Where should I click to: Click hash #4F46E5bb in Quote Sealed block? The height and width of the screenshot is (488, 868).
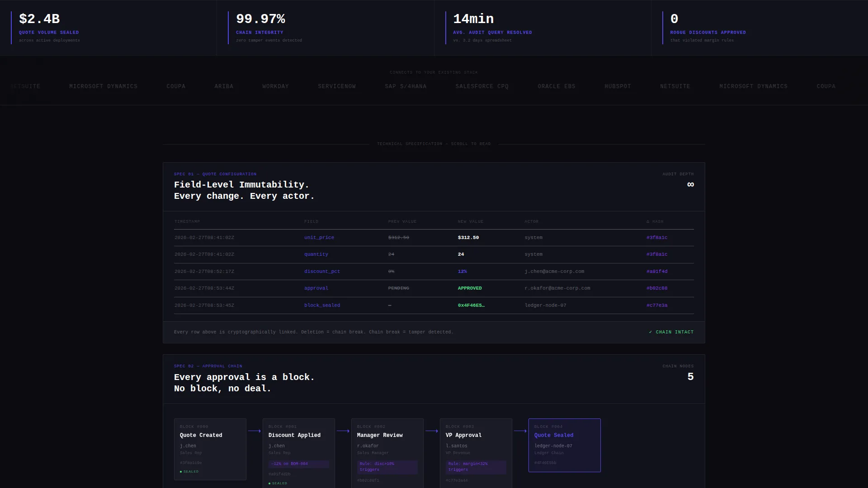[545, 463]
